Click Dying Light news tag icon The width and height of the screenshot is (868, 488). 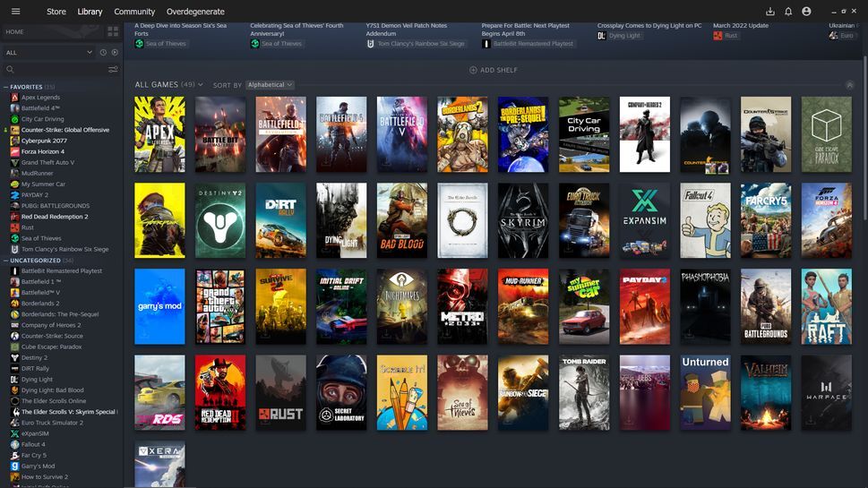pos(602,36)
